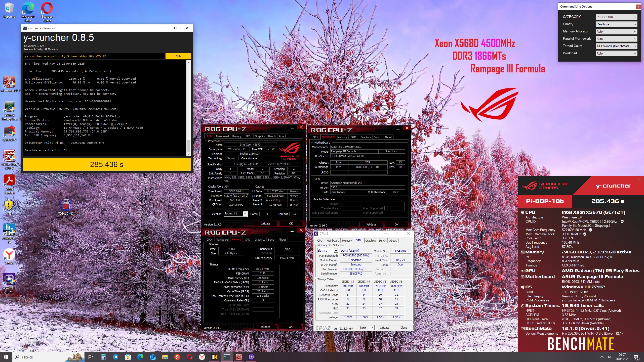Open Graphics tab in CPU-Z Memory window
Screen dimensions: 644x362
coord(260,240)
